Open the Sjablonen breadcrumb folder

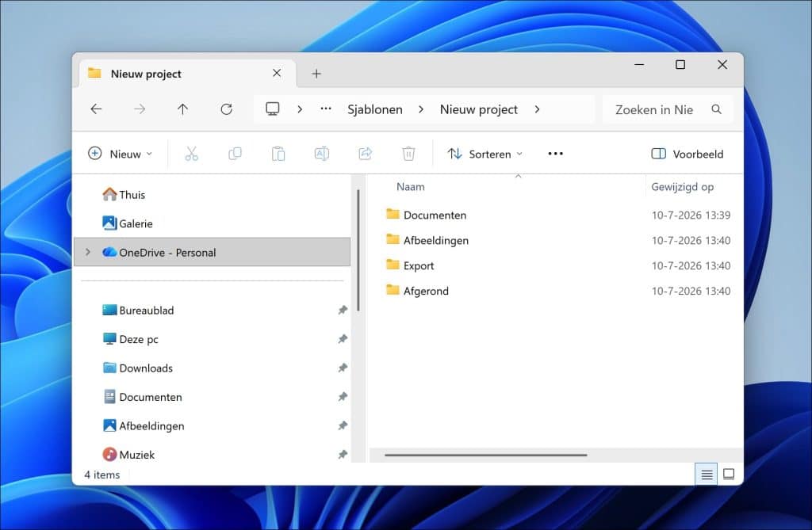375,109
